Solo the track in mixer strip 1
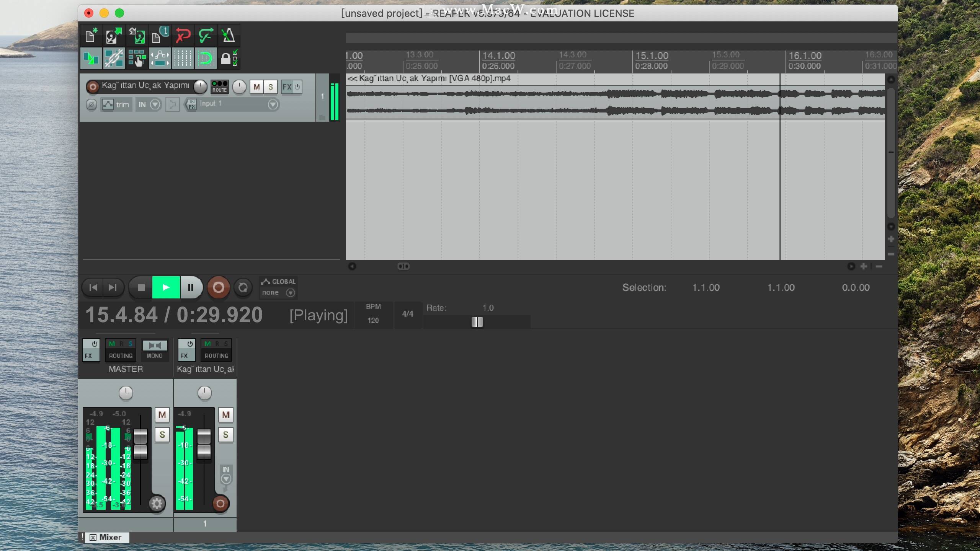The width and height of the screenshot is (980, 551). [x=225, y=435]
